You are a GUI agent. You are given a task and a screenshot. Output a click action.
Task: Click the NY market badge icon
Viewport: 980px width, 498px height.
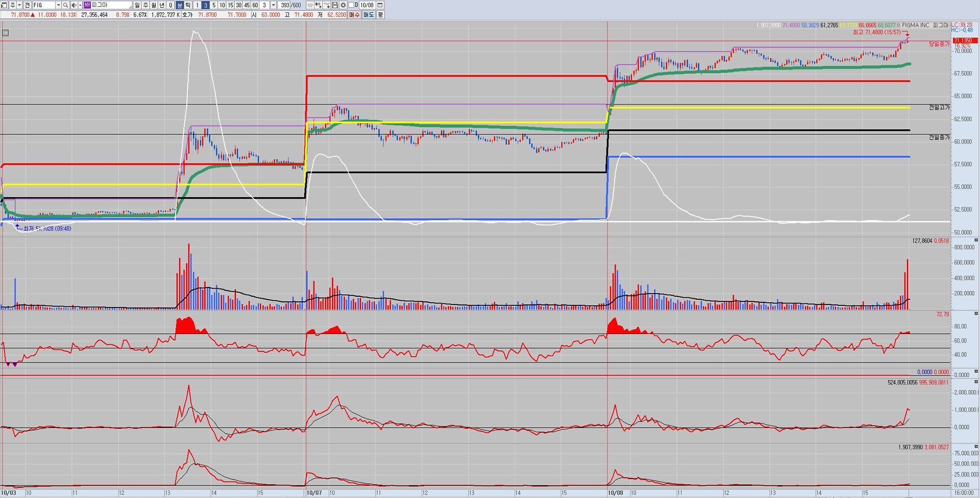click(87, 5)
